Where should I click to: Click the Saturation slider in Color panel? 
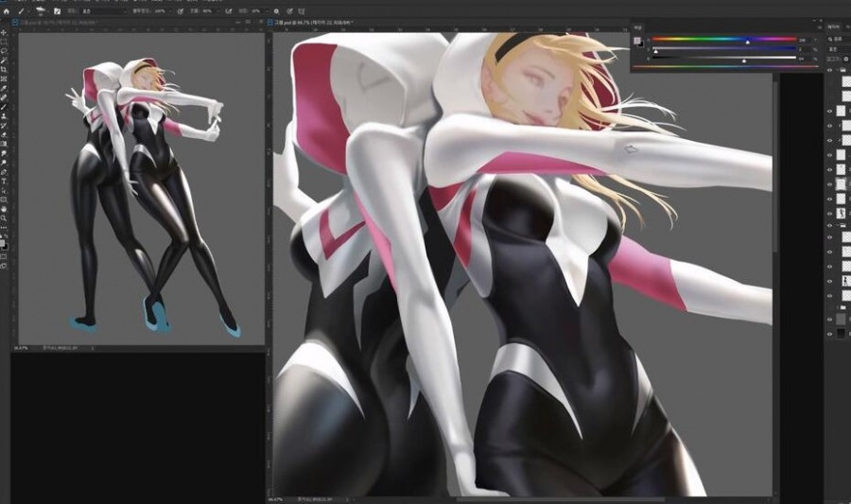(723, 48)
